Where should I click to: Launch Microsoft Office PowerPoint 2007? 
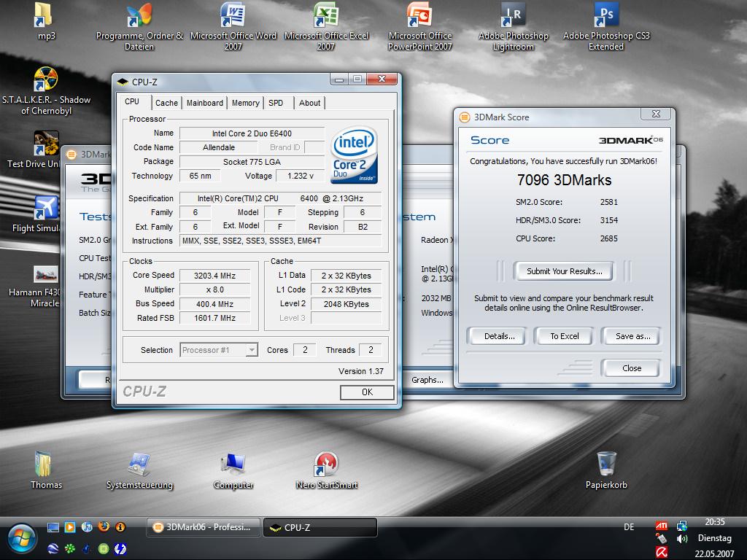419,26
